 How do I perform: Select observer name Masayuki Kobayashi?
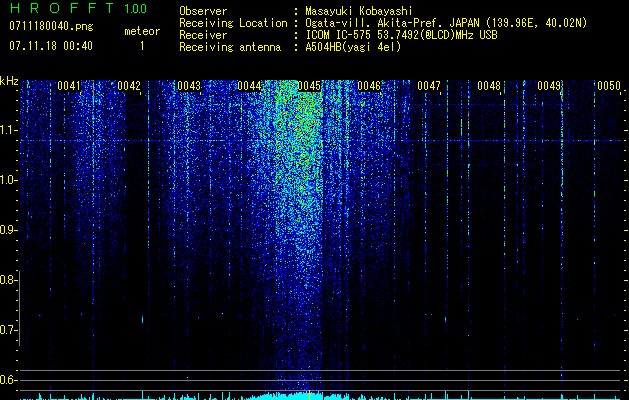tap(359, 11)
